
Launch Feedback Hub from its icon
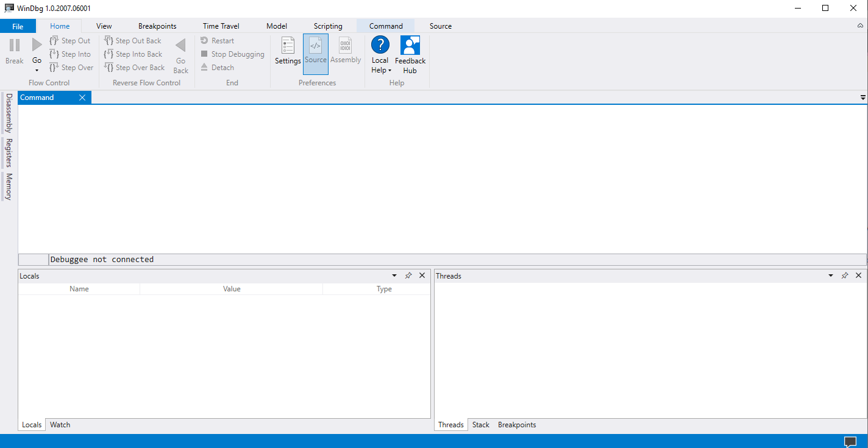[x=410, y=46]
